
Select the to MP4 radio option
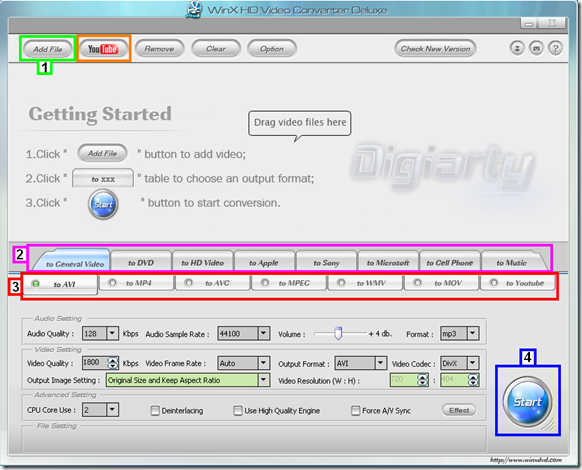click(136, 283)
